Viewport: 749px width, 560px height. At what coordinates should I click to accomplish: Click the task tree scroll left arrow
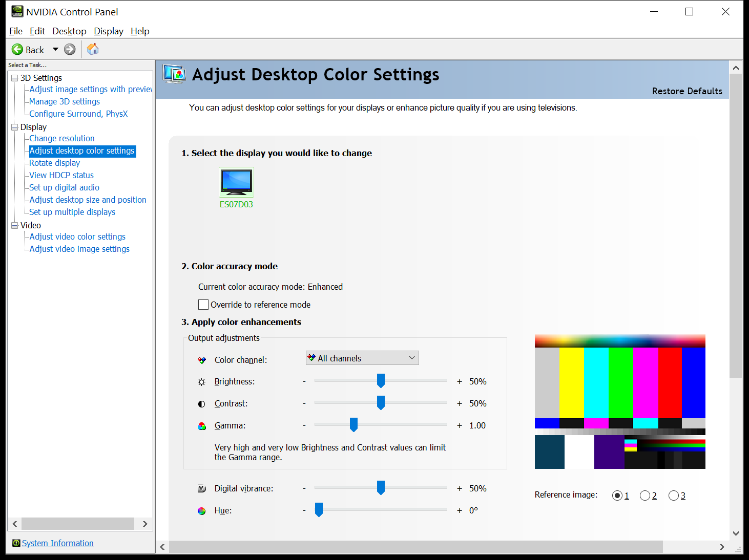[15, 524]
